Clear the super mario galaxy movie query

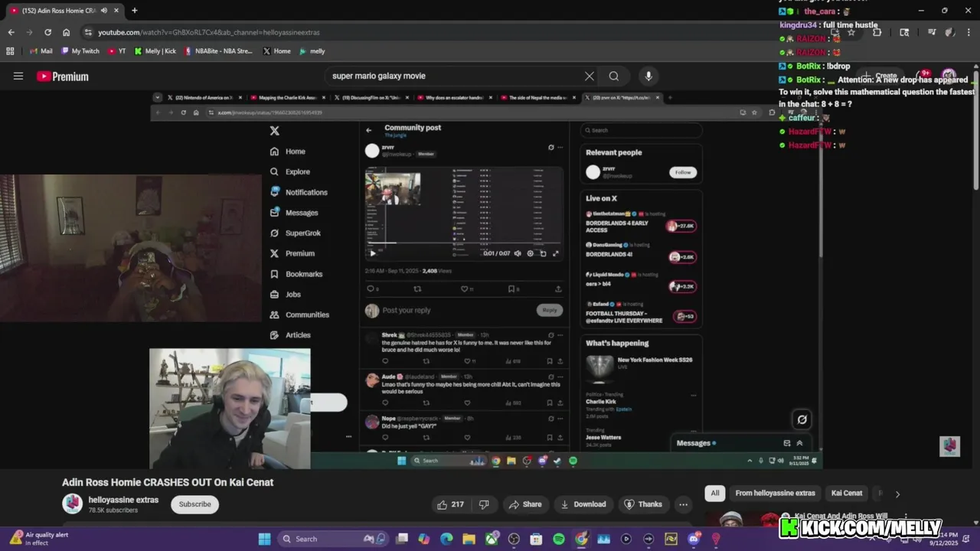coord(590,76)
